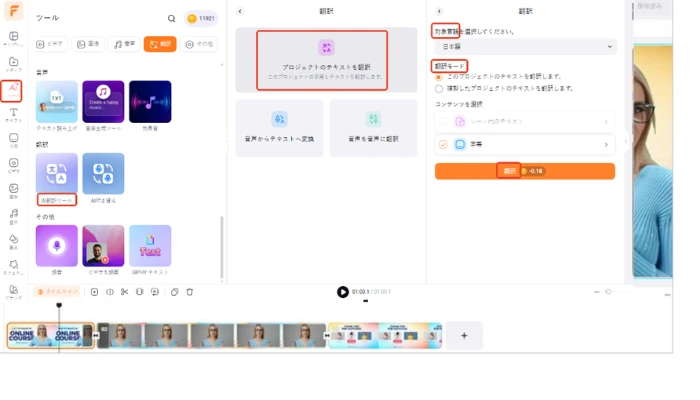Screen dimensions: 700x400
Task: Select 複製したプロジェクトのテキストを翻訳 radio
Action: (439, 89)
